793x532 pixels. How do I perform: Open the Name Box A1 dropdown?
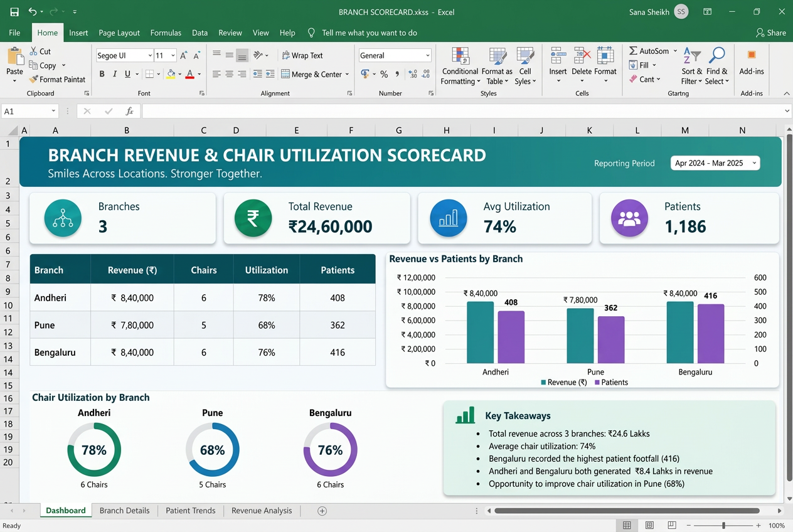coord(53,111)
